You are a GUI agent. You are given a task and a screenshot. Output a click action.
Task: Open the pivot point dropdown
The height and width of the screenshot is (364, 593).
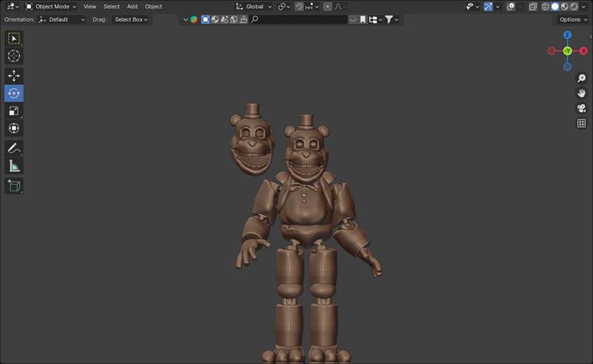click(284, 7)
